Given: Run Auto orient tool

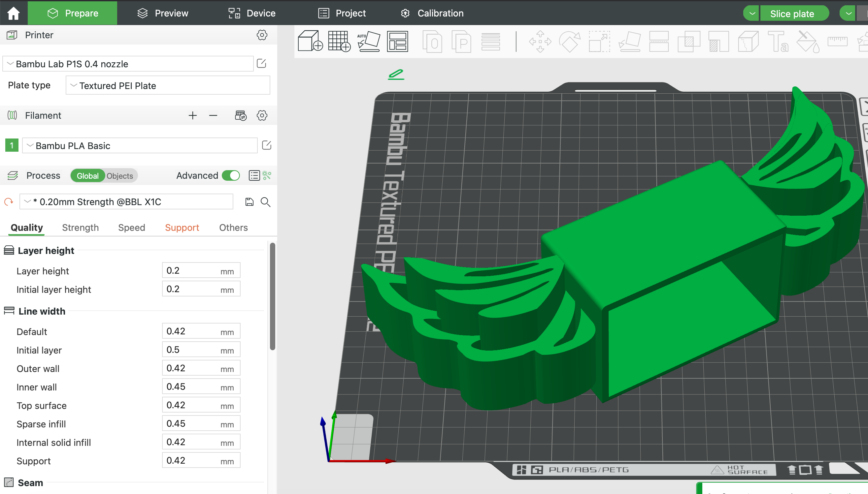Looking at the screenshot, I should click(x=369, y=41).
